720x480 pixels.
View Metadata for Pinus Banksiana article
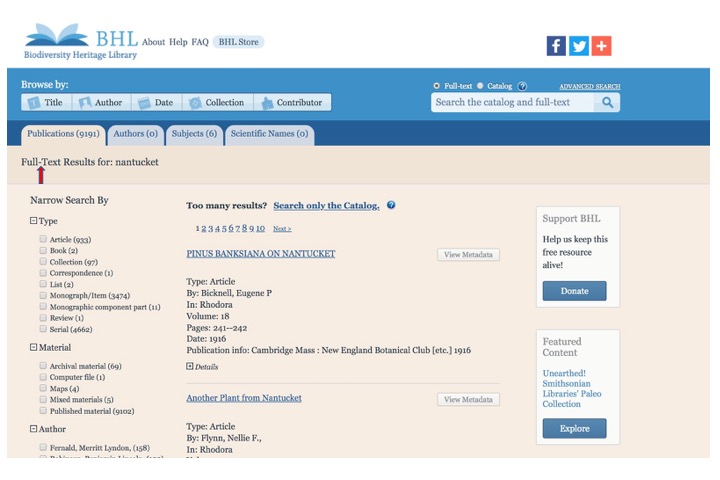[468, 254]
